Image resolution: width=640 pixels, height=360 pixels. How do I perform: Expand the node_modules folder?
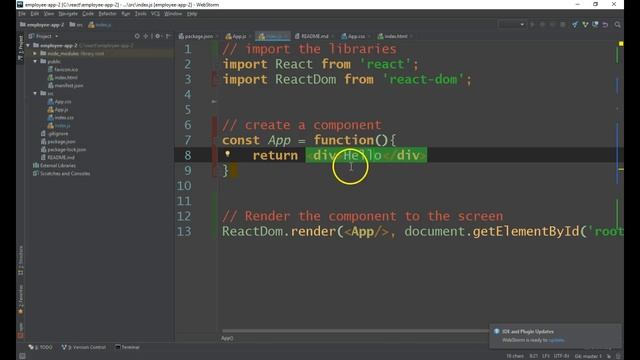pyautogui.click(x=35, y=53)
